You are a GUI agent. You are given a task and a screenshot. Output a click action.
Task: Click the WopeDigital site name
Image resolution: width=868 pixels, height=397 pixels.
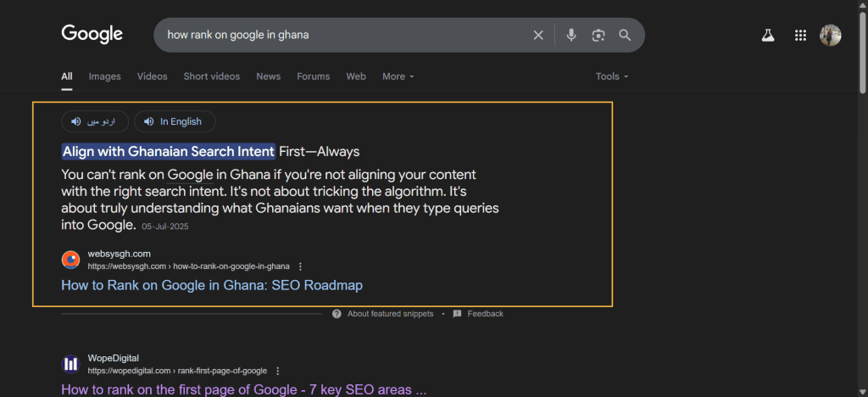pyautogui.click(x=114, y=358)
